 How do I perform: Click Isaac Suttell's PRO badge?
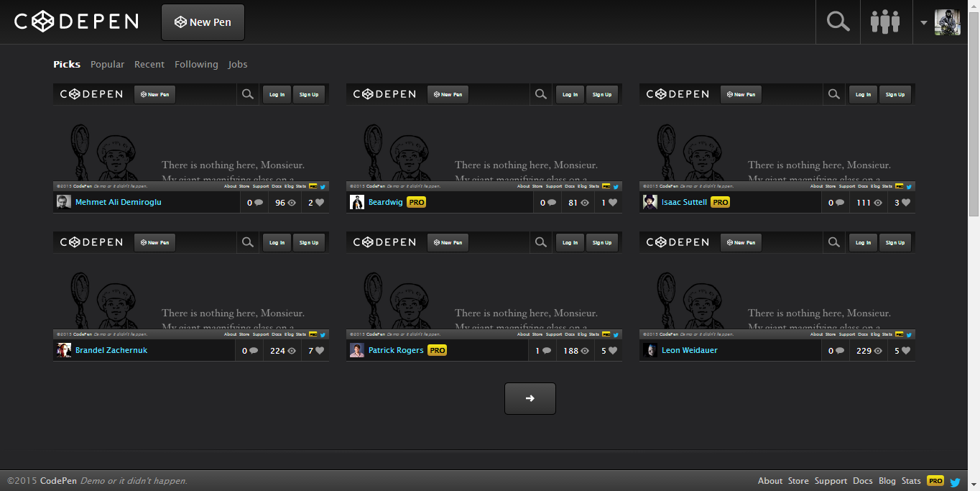[x=721, y=202]
